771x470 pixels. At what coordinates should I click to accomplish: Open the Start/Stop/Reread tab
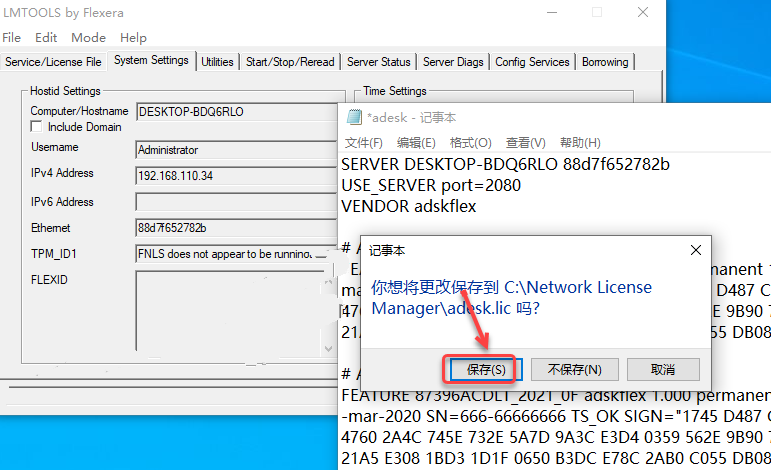click(290, 62)
